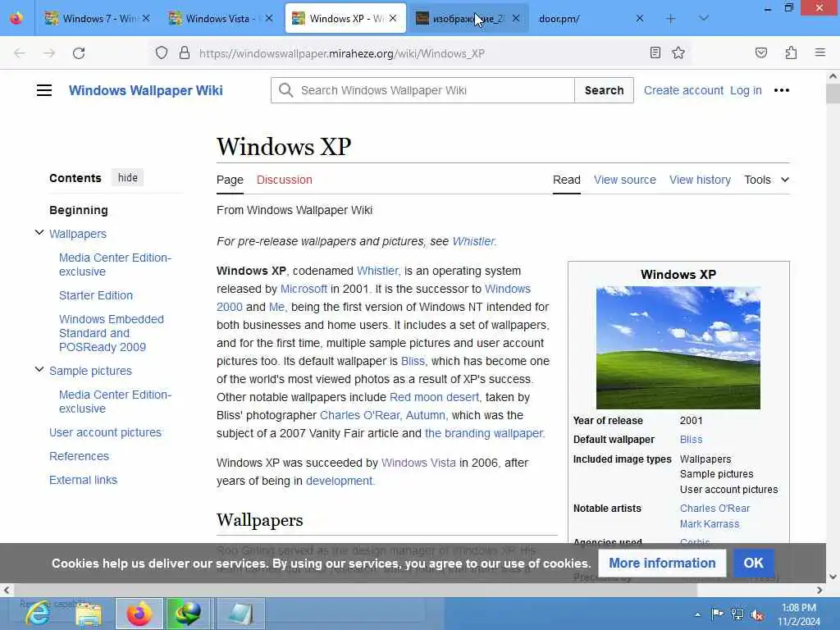
Task: Collapse the Sample pictures contents section
Action: tap(39, 370)
